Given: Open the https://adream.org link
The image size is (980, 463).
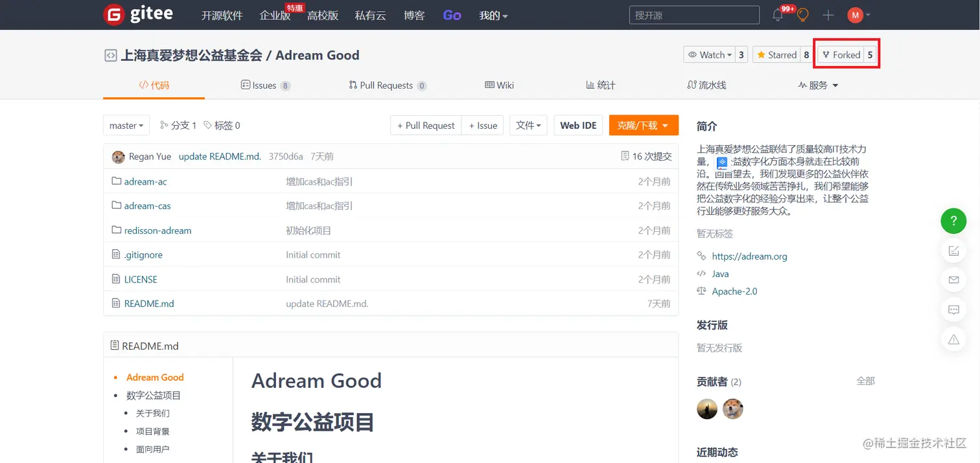Looking at the screenshot, I should tap(749, 256).
